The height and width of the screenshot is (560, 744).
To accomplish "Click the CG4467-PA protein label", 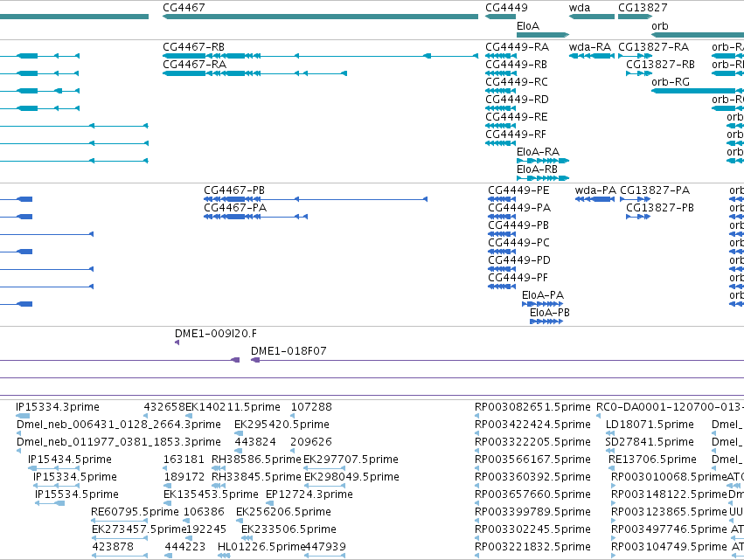I will point(235,208).
